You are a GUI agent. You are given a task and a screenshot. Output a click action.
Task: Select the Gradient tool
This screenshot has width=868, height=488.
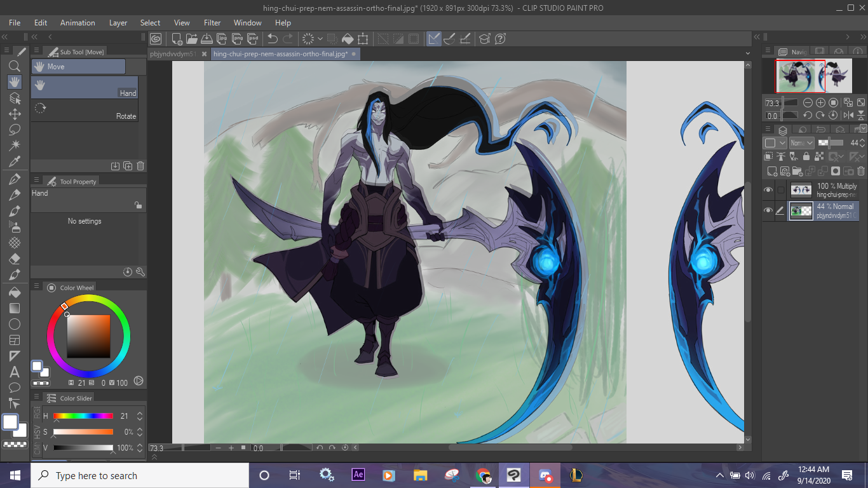(15, 308)
